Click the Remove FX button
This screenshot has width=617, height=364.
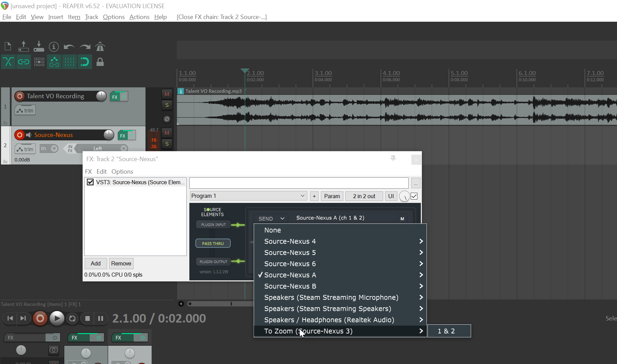click(121, 263)
